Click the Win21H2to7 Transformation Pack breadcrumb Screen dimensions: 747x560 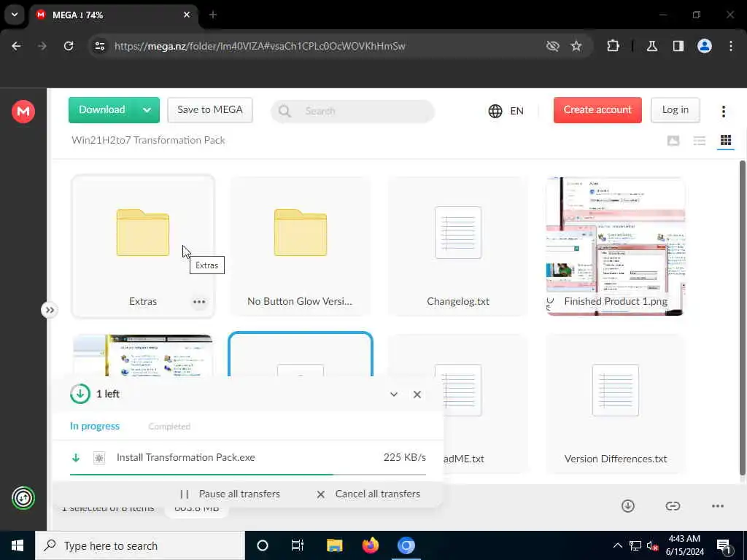[x=148, y=140]
